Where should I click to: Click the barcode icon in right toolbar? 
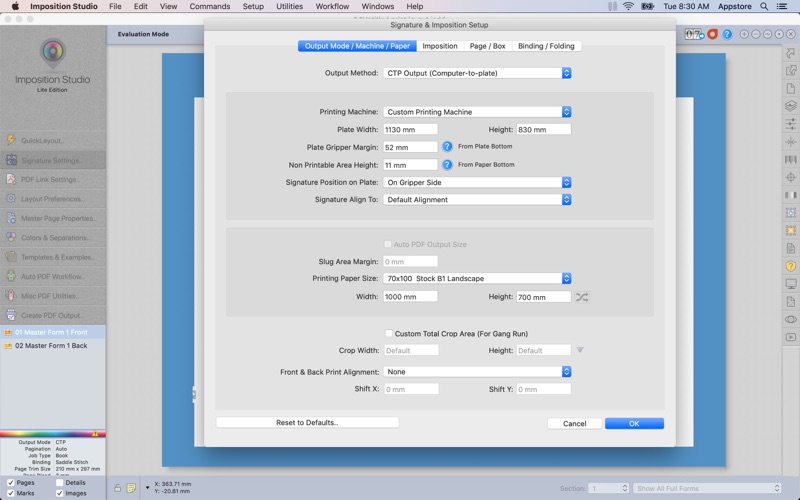(x=791, y=160)
